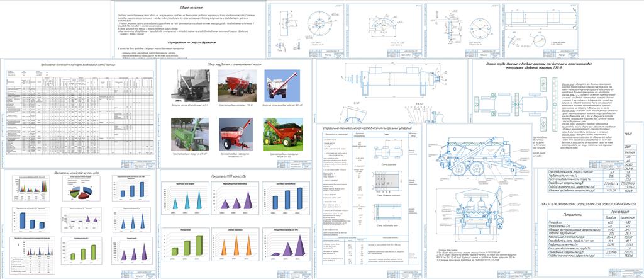Select the red grain cart photo on grey background
The height and width of the screenshot is (279, 644).
[x=235, y=134]
